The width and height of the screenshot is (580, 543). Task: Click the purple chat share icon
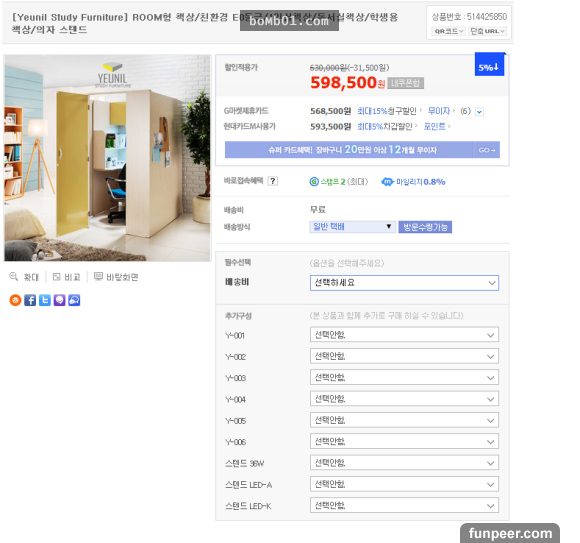coord(60,300)
